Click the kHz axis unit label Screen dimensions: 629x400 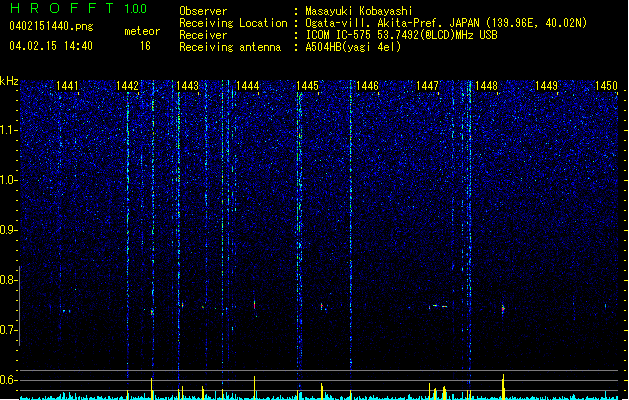point(9,81)
